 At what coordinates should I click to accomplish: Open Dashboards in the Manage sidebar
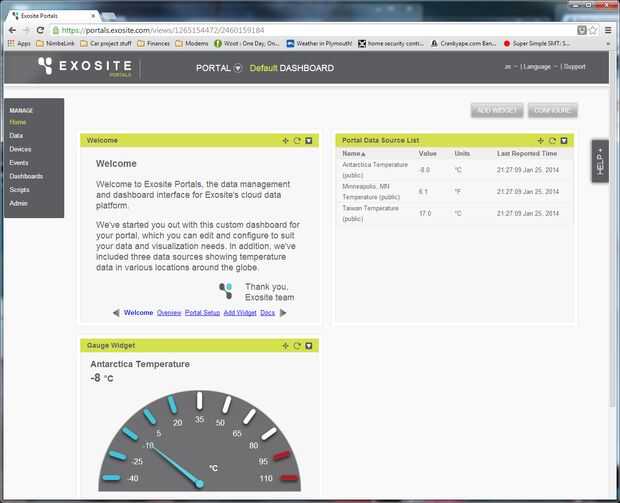coord(26,176)
